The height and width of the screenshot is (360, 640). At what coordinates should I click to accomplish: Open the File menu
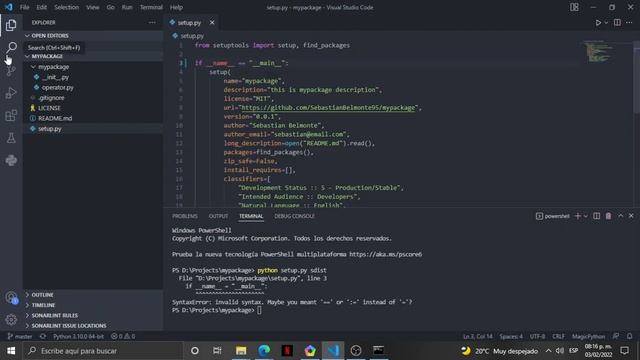click(x=24, y=7)
